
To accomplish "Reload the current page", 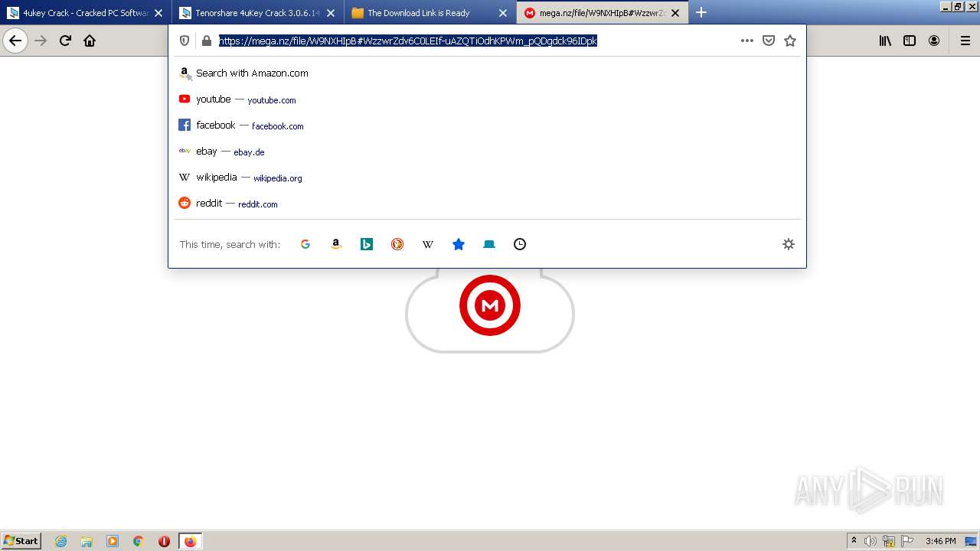I will coord(65,41).
